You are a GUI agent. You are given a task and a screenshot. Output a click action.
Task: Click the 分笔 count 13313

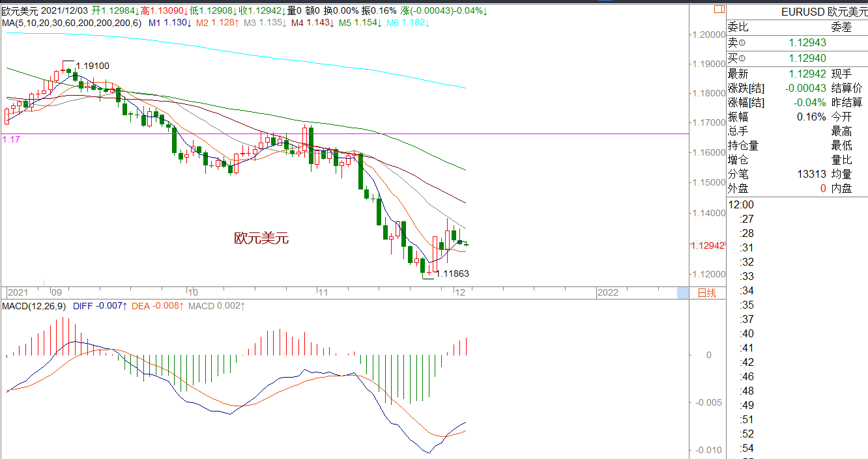[812, 174]
